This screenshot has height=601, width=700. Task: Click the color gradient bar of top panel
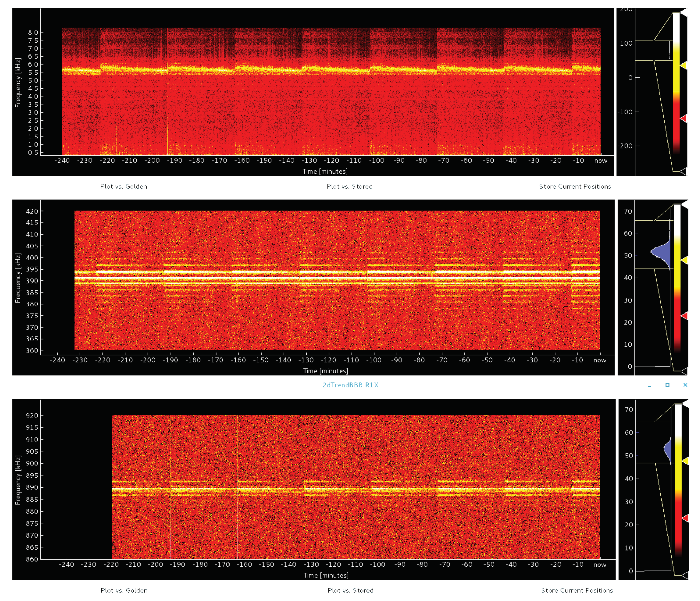(x=676, y=85)
